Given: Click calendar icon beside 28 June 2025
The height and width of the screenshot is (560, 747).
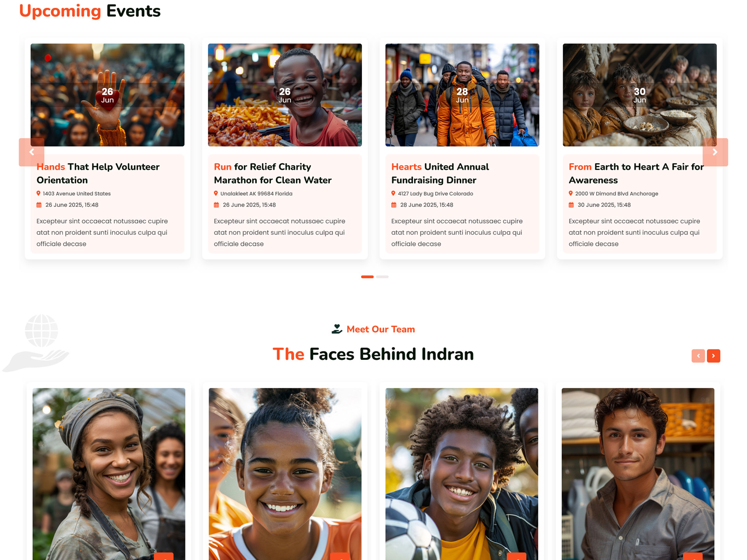Looking at the screenshot, I should (394, 205).
